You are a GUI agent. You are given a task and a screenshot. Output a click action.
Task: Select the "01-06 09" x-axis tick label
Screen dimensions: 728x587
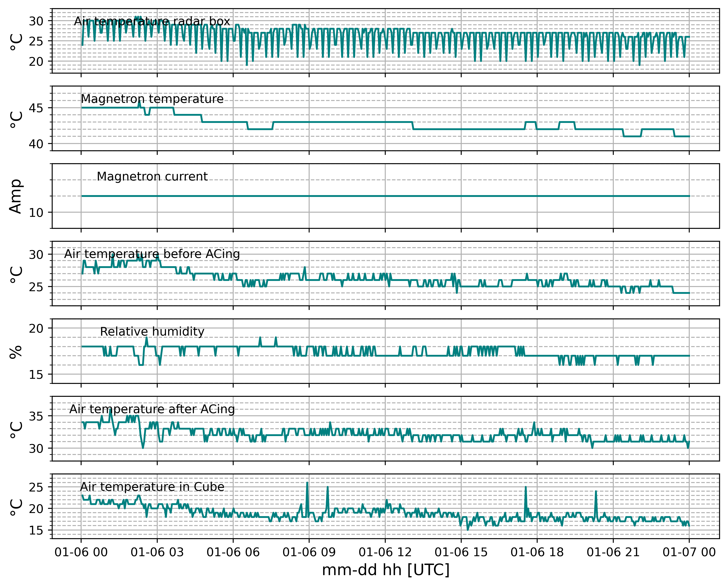(x=309, y=552)
